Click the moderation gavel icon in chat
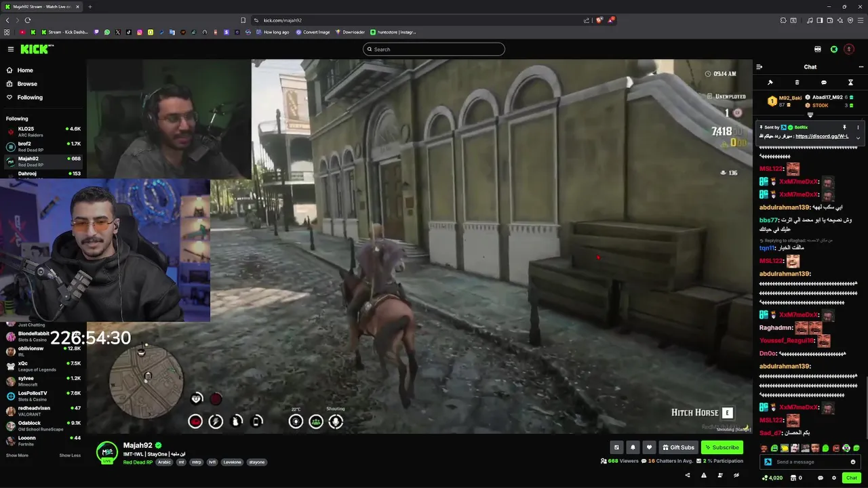 770,83
